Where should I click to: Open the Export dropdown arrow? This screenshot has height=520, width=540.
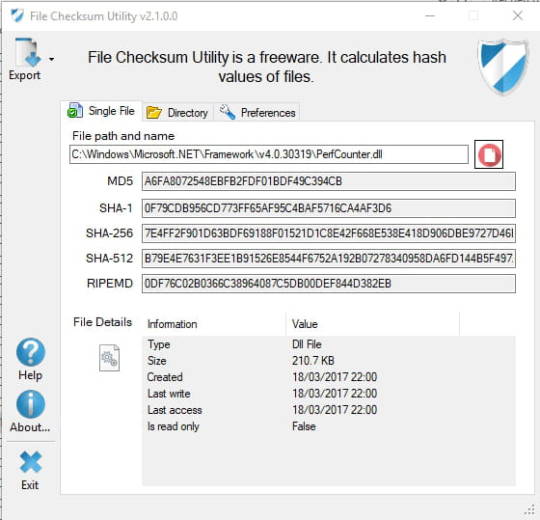pyautogui.click(x=52, y=59)
